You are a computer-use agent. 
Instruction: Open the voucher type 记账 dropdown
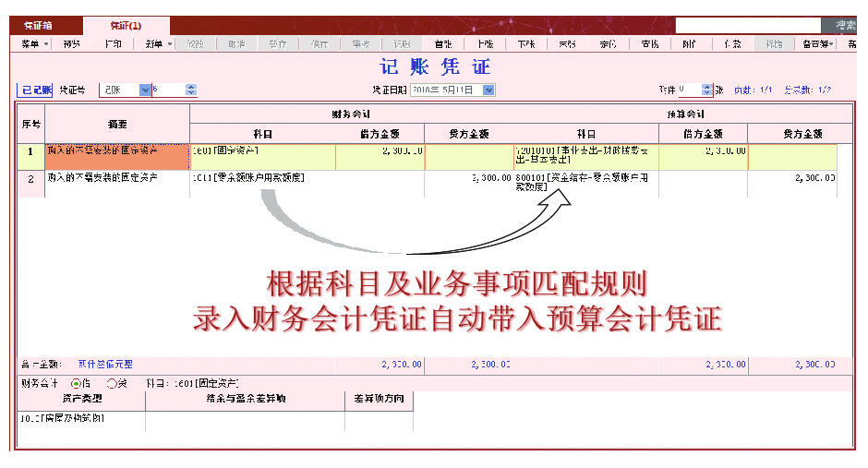[x=145, y=90]
